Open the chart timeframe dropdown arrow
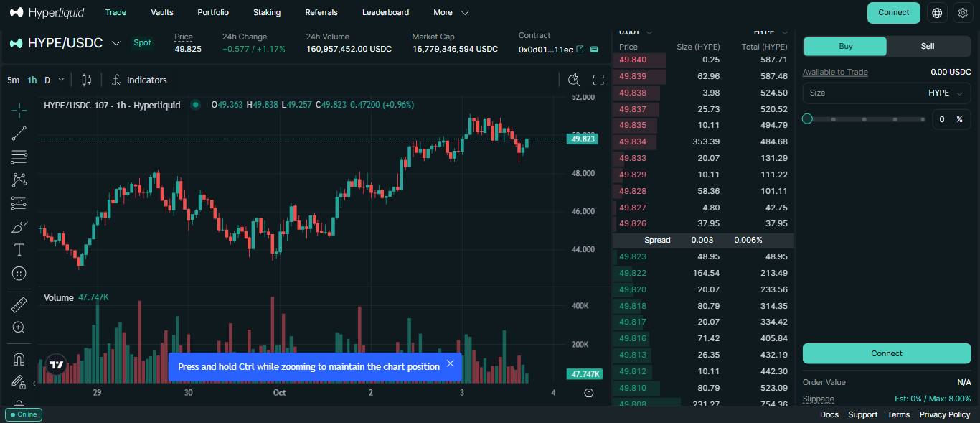 (62, 80)
